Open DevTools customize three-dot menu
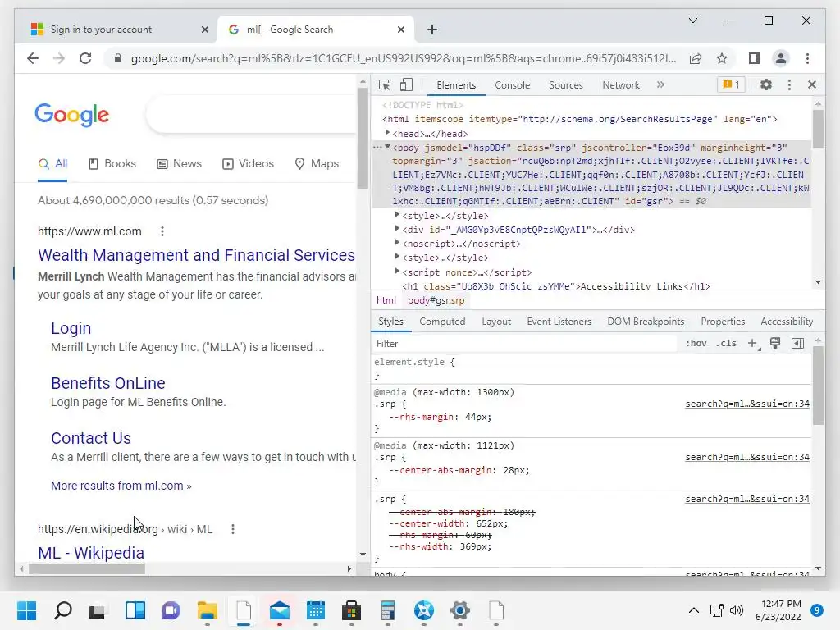Viewport: 840px width, 630px height. point(789,84)
